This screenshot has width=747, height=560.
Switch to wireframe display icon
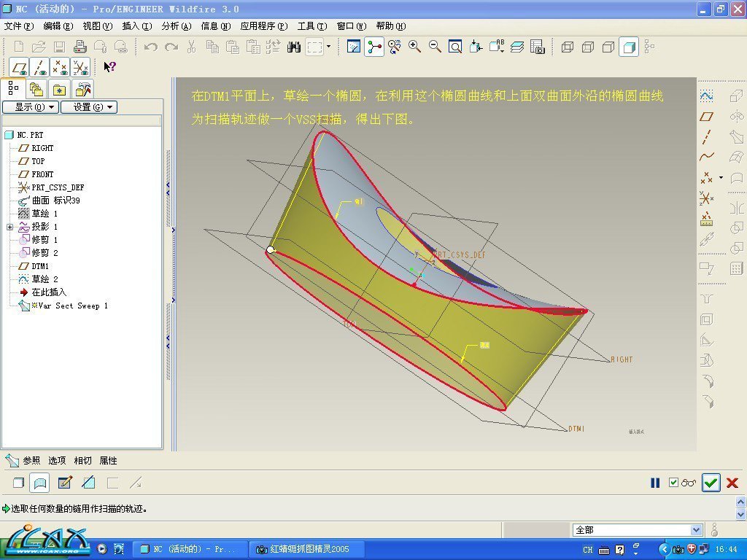coord(568,47)
